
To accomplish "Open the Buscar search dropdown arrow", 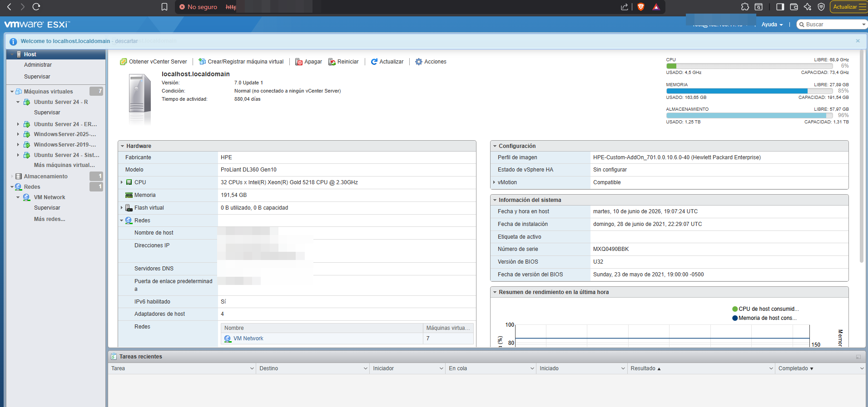I will tap(863, 25).
